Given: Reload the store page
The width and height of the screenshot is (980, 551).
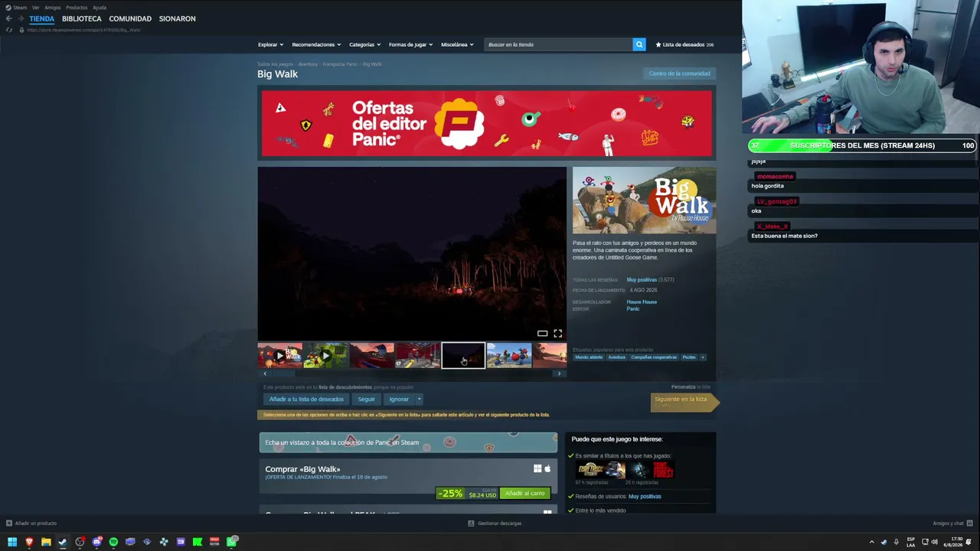Looking at the screenshot, I should [x=9, y=30].
